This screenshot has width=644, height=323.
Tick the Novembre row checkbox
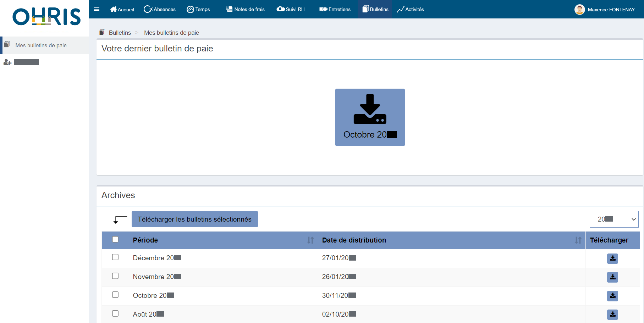pos(115,276)
